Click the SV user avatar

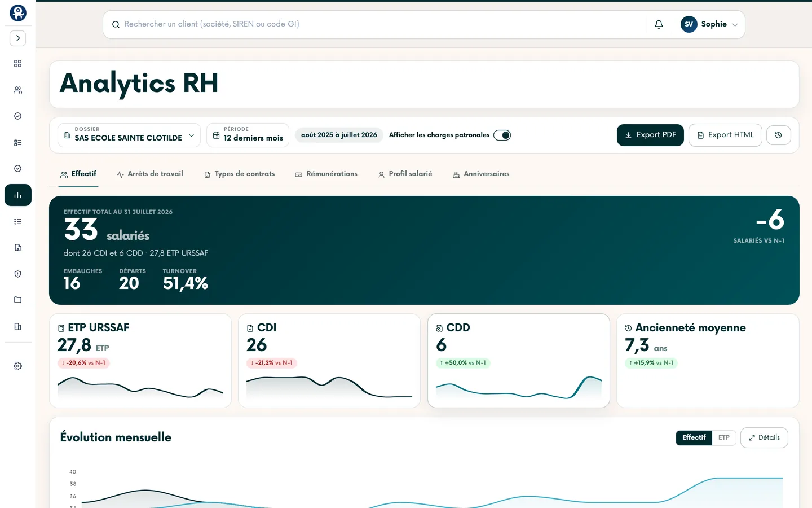pos(689,24)
